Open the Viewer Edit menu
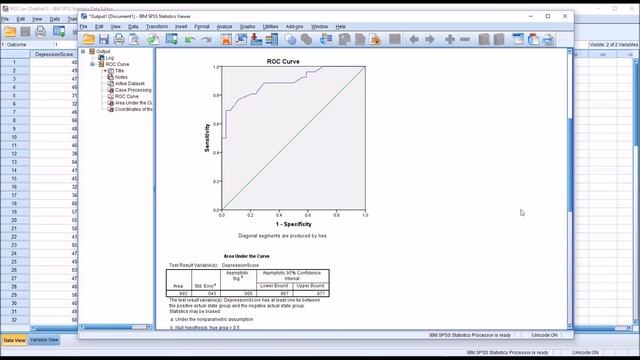640x360 pixels. [99, 27]
